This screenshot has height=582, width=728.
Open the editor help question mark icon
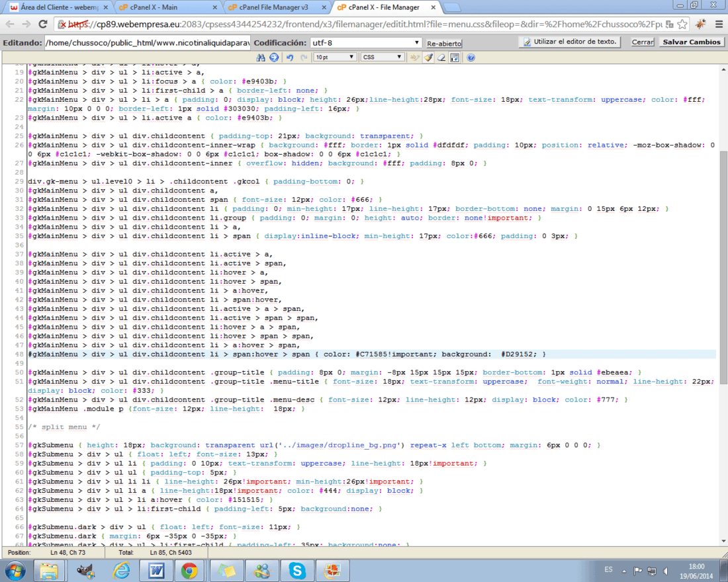(471, 58)
